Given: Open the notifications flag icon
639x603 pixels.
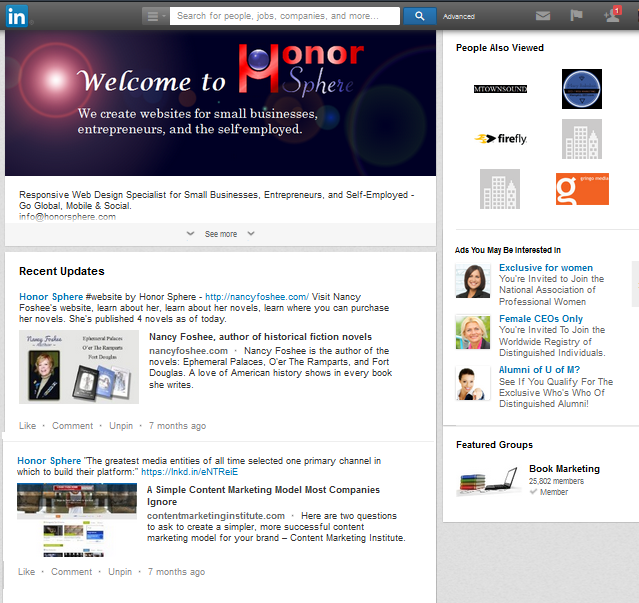Looking at the screenshot, I should [x=576, y=15].
